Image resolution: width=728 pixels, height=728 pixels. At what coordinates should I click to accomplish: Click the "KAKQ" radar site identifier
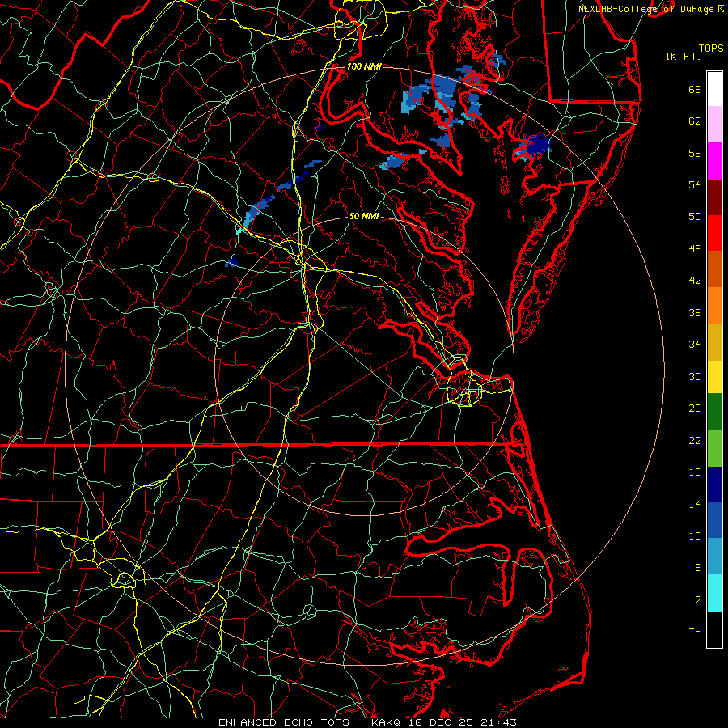tap(387, 722)
